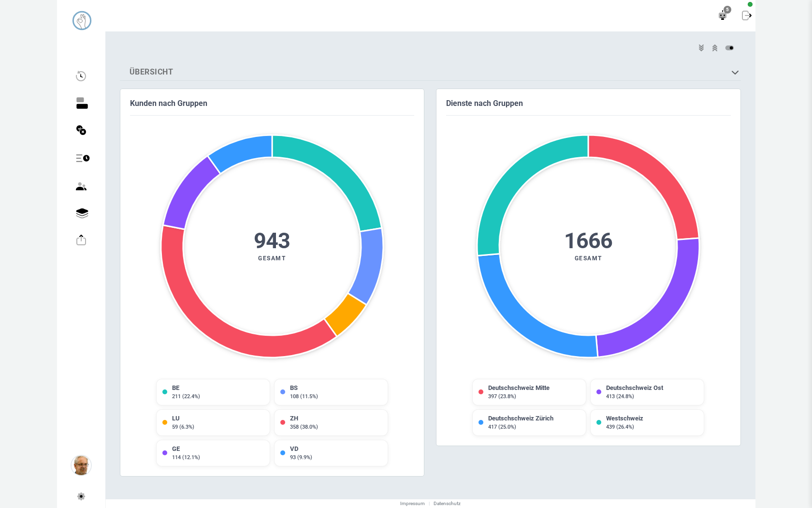Toggle ZH legend entry
The width and height of the screenshot is (812, 508).
(x=331, y=422)
